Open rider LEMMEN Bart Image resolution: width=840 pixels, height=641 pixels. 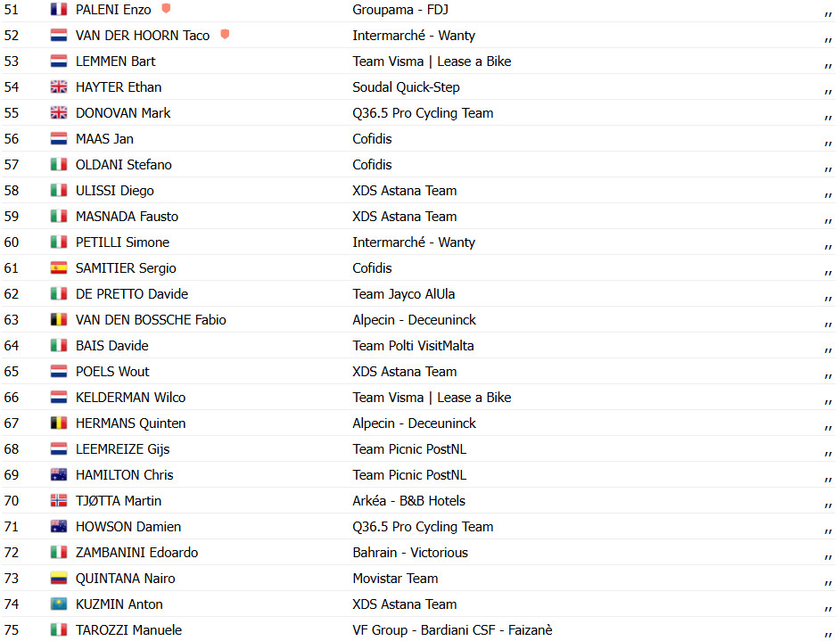[x=115, y=61]
